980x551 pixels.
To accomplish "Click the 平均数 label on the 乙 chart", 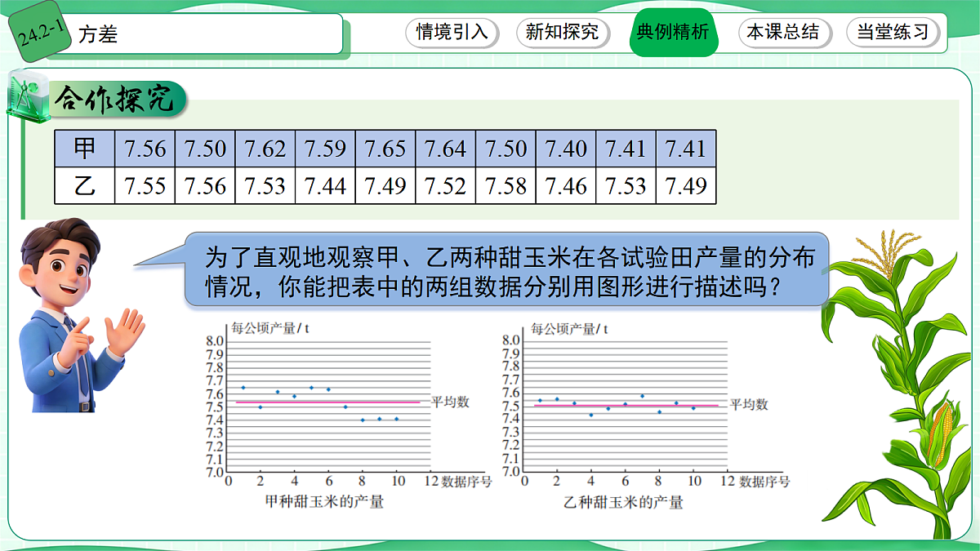I will tap(749, 404).
